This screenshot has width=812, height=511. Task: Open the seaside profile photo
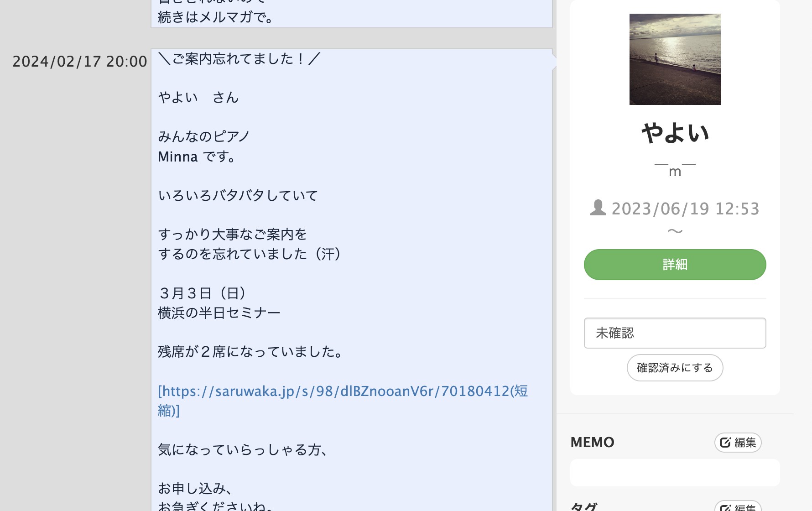(675, 59)
